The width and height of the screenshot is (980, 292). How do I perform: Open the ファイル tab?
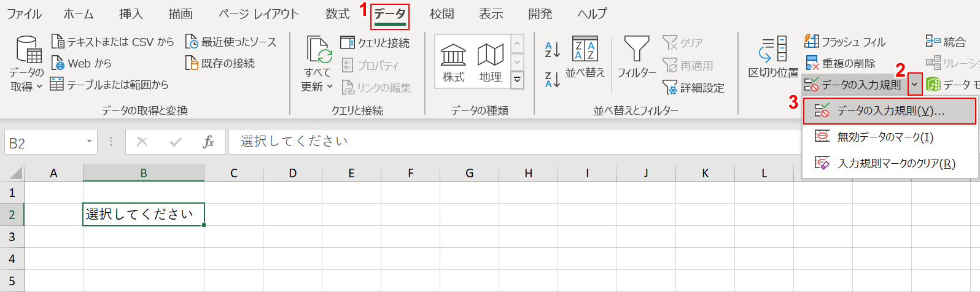pos(24,13)
